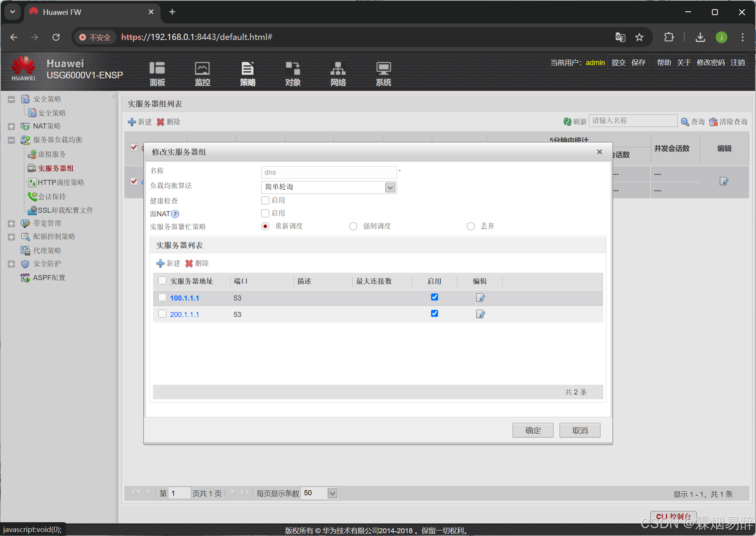
Task: Open the 监控 monitoring icon
Action: pos(202,73)
